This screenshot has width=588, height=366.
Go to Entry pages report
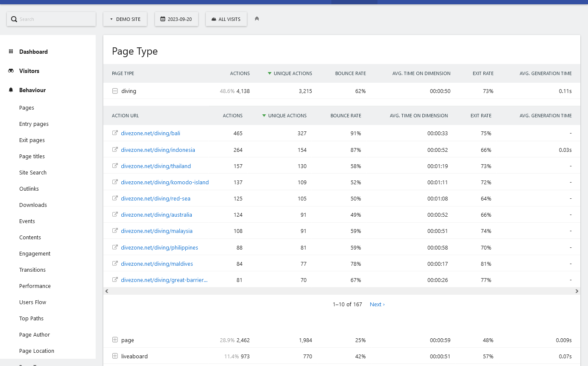(34, 124)
